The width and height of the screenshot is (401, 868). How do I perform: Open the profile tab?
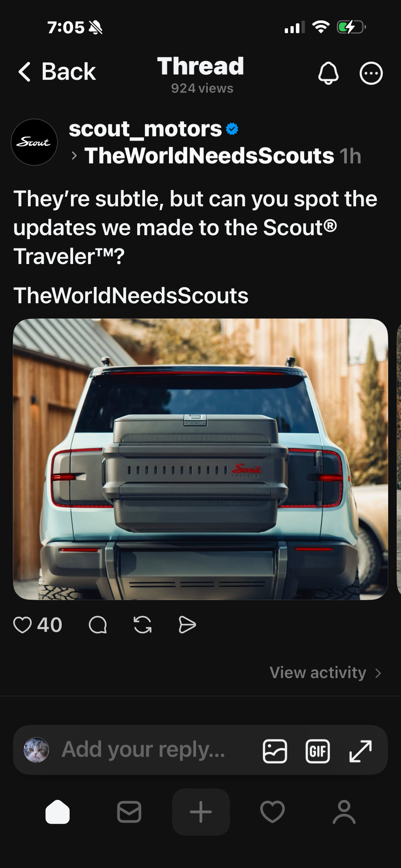tap(344, 812)
